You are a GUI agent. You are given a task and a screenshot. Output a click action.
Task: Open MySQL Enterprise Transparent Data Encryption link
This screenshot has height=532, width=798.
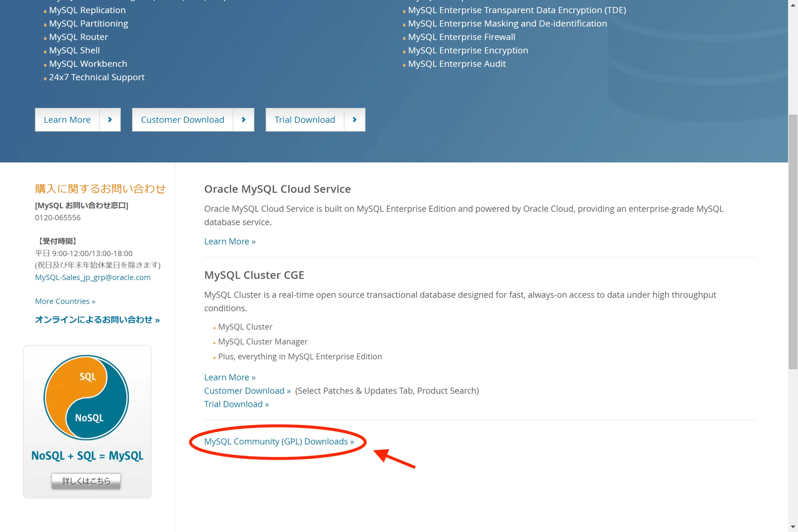tap(517, 10)
